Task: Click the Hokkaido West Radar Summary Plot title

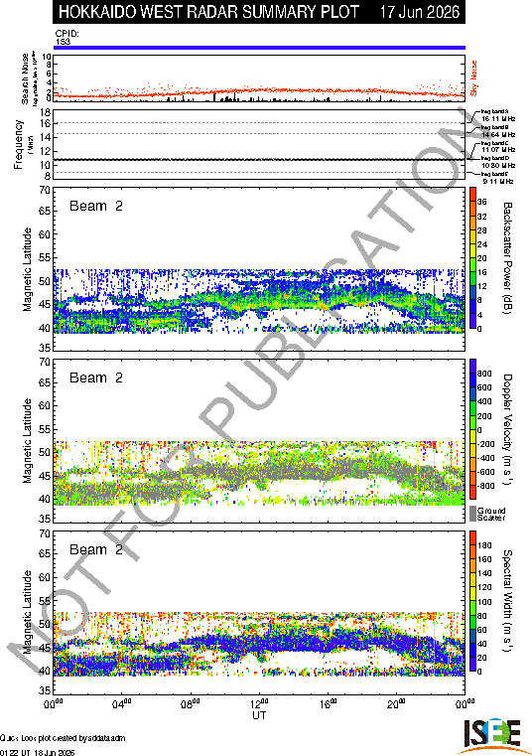Action: pos(208,12)
